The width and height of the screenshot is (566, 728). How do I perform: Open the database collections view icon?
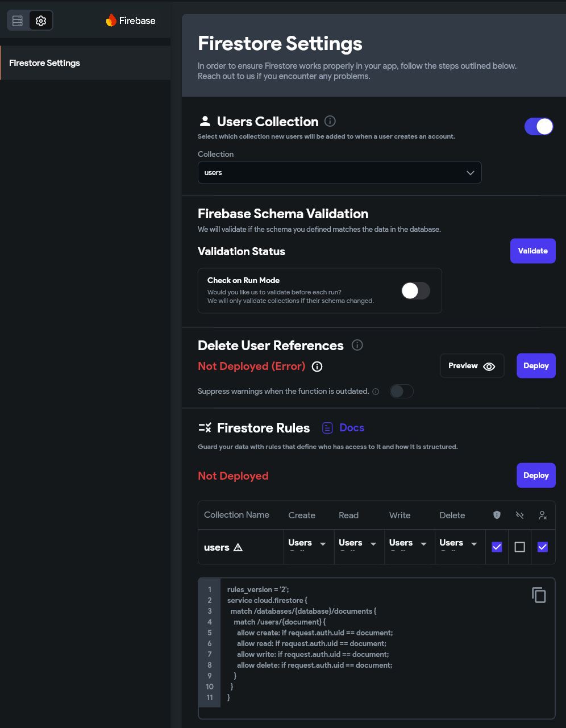[18, 21]
